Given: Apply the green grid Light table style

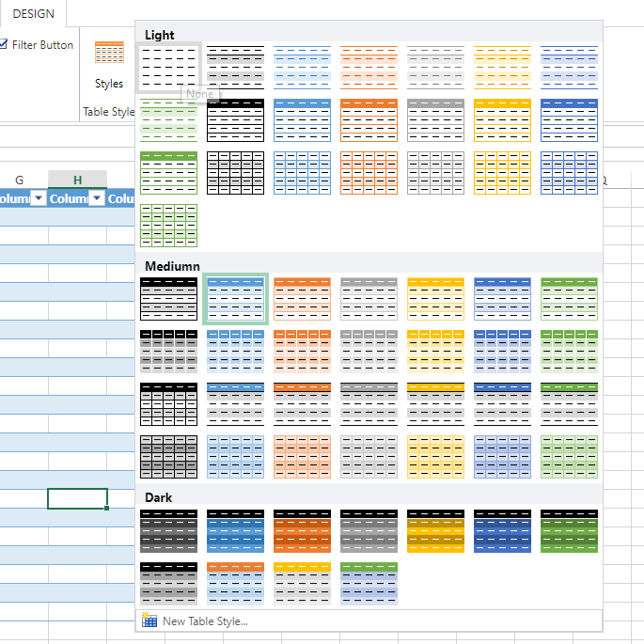Looking at the screenshot, I should [168, 226].
